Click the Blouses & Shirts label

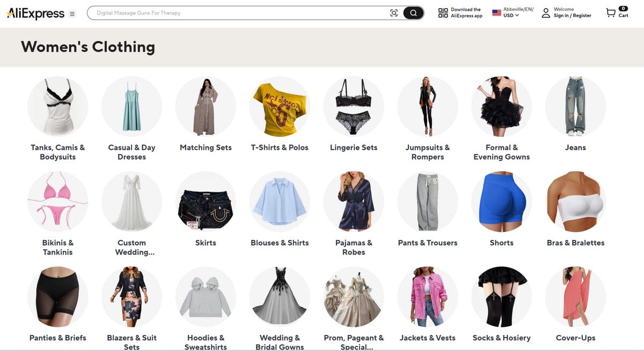(x=280, y=243)
